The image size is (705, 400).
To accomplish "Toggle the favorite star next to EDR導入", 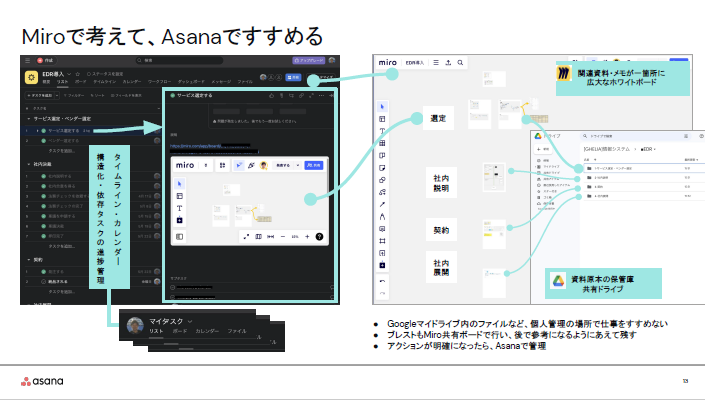I will 77,74.
